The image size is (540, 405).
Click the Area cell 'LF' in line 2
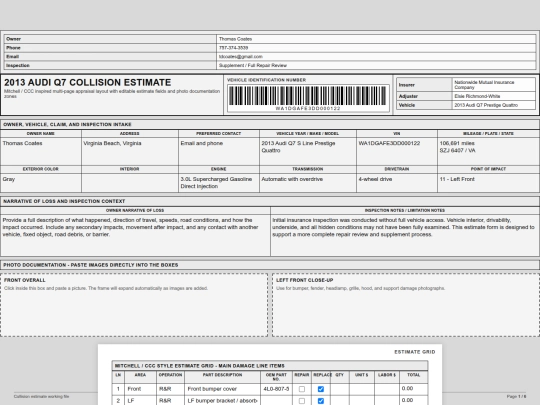(140, 401)
